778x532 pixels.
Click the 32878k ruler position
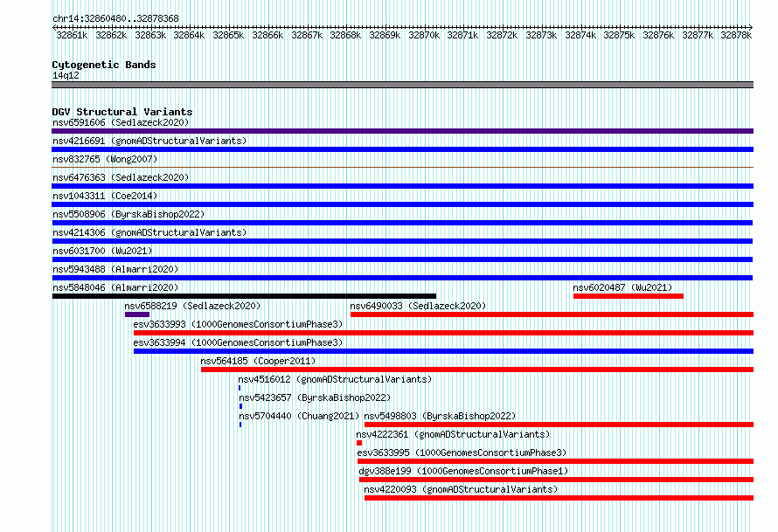tap(736, 35)
